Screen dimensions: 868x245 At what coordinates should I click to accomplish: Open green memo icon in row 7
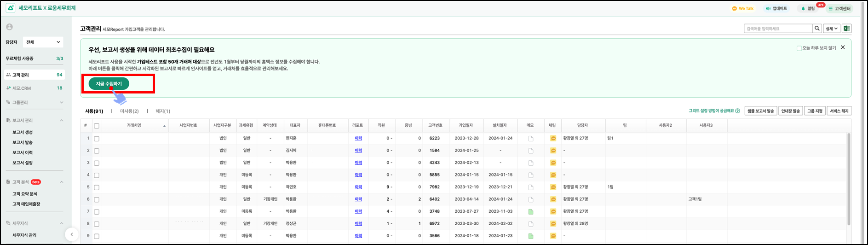point(530,212)
